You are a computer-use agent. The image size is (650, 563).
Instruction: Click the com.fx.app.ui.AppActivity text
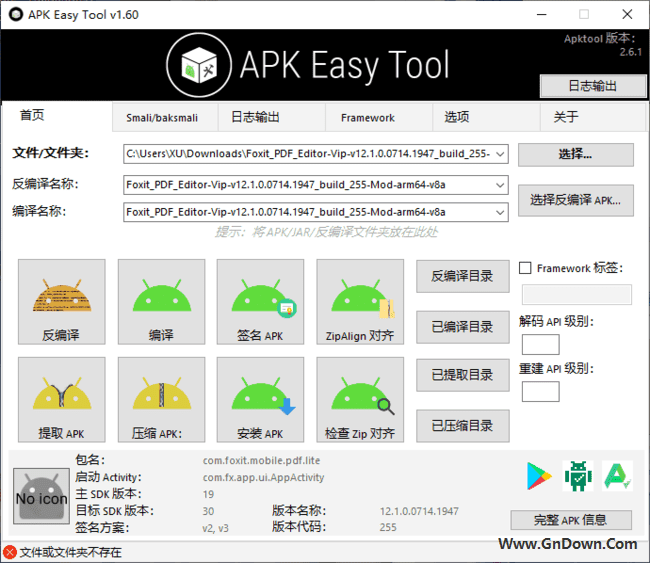pyautogui.click(x=263, y=478)
